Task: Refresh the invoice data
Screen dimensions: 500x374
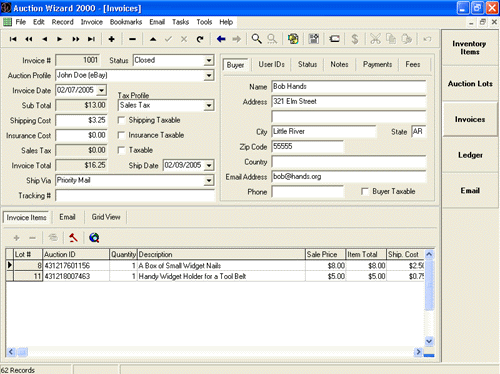Action: click(x=200, y=39)
